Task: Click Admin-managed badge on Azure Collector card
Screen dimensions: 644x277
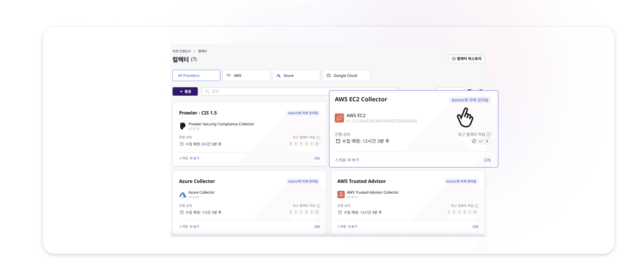Action: (303, 181)
